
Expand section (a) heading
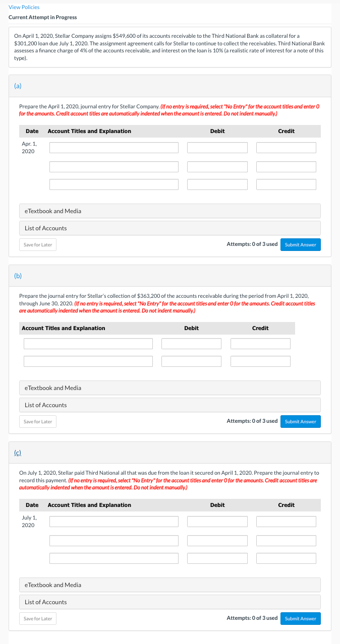(17, 86)
